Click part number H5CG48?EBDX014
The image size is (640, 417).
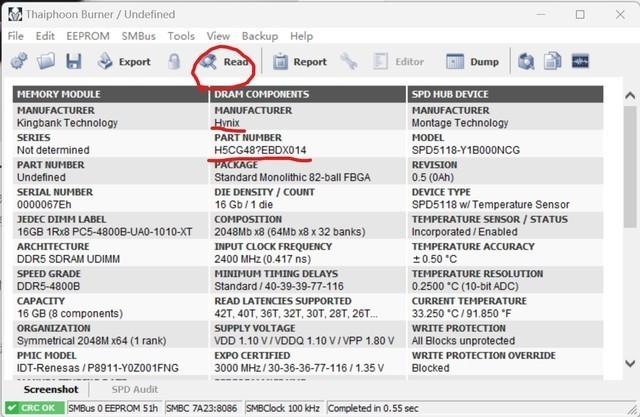tap(260, 150)
